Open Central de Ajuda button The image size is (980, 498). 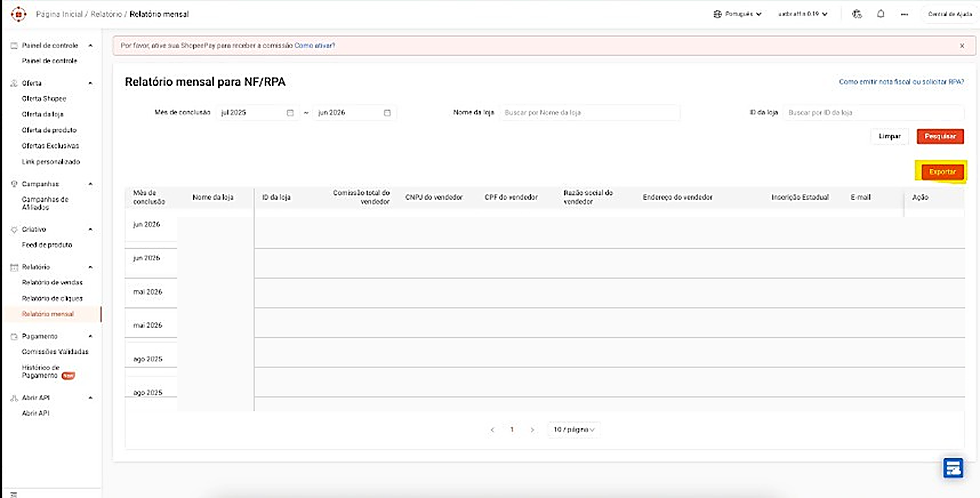click(950, 14)
